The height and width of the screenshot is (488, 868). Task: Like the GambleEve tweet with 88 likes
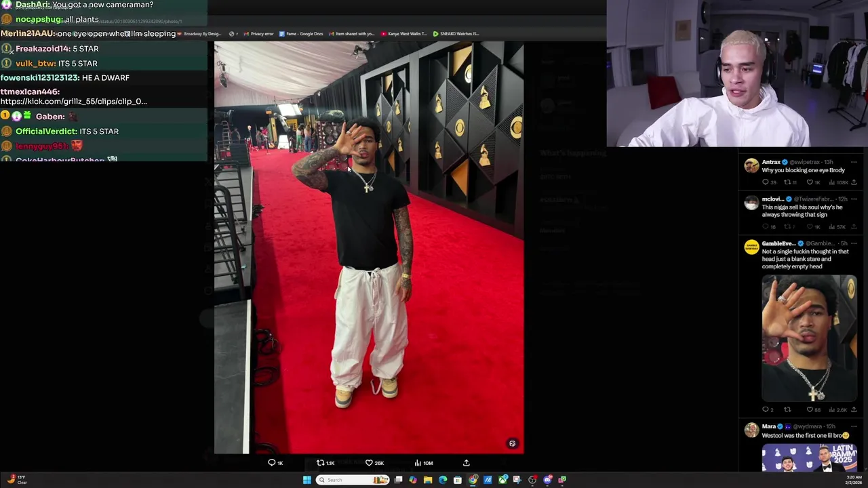pyautogui.click(x=809, y=409)
